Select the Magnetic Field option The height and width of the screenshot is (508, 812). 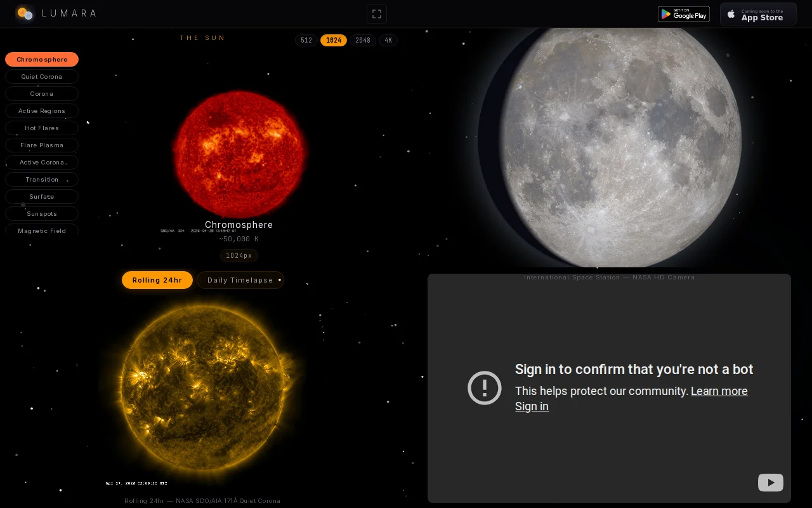[x=42, y=230]
